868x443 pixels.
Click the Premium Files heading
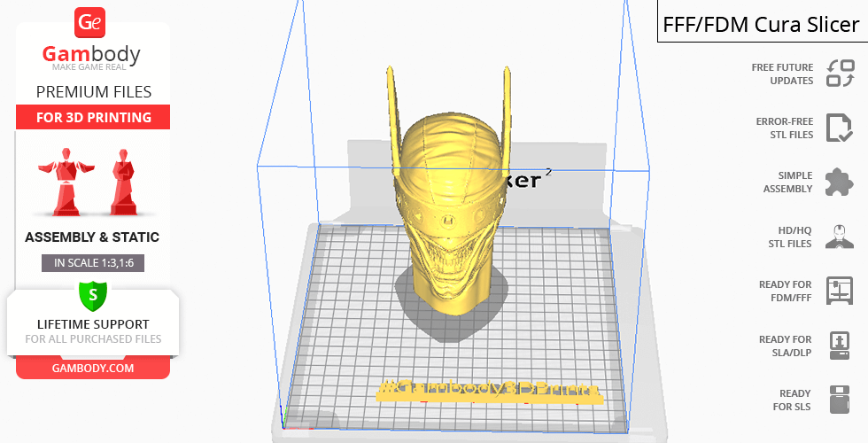[x=92, y=91]
